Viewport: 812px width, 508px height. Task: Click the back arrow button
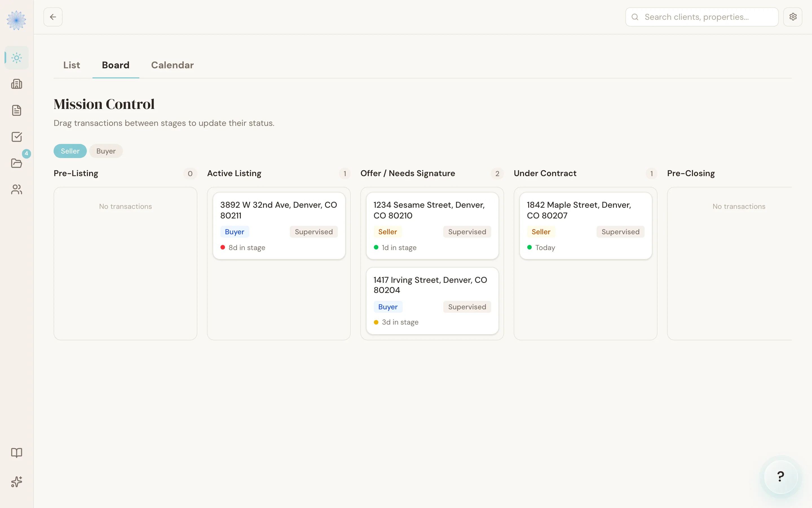pos(53,17)
